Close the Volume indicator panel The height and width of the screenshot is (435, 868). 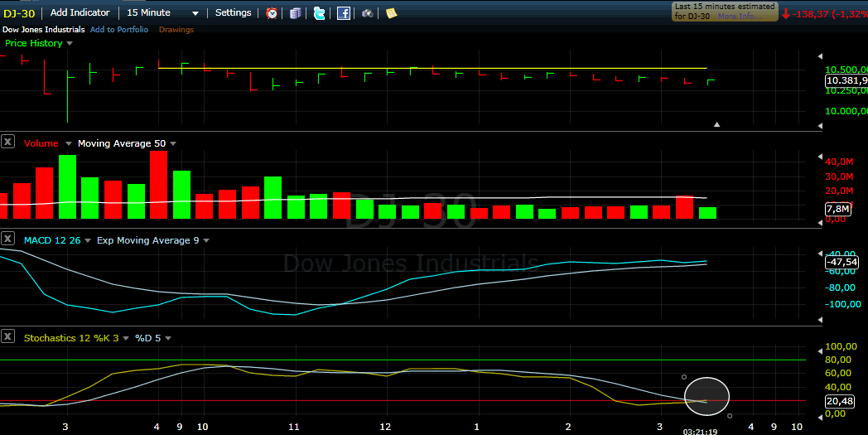click(7, 143)
